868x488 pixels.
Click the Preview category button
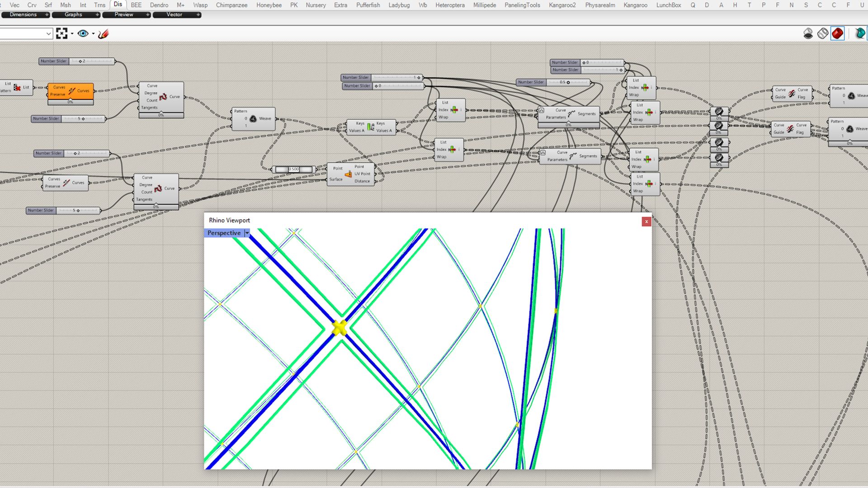(124, 15)
